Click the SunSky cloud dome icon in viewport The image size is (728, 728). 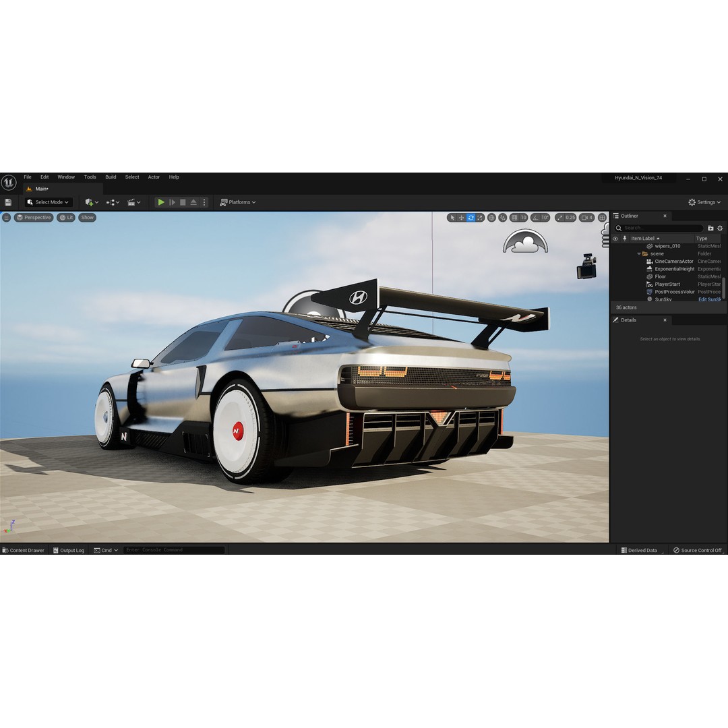pyautogui.click(x=525, y=241)
